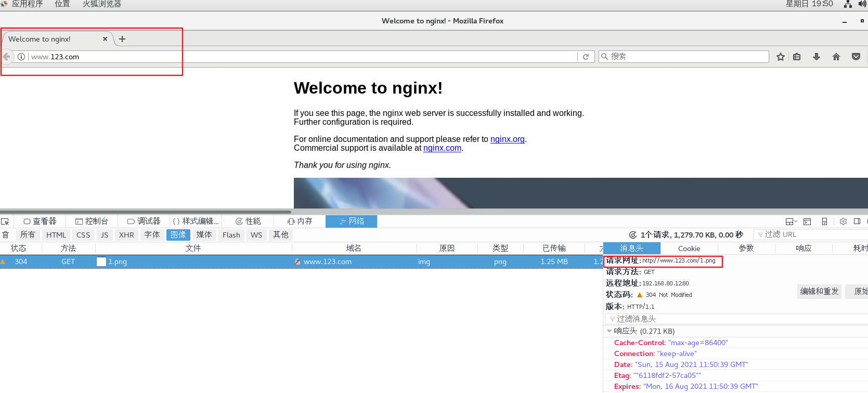Screen dimensions: 868x393
Task: Toggle the JS request filter
Action: click(x=105, y=235)
